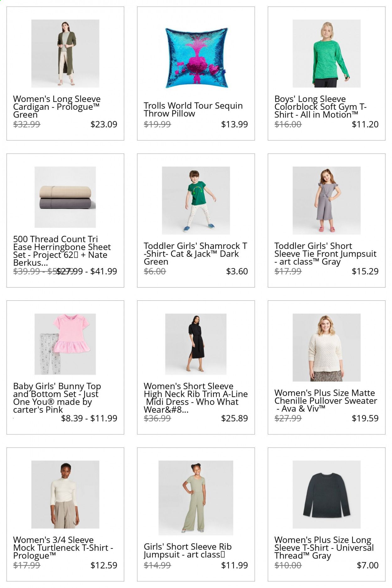Open the girls' rib jumpsuit photo
The image size is (392, 588).
196,498
